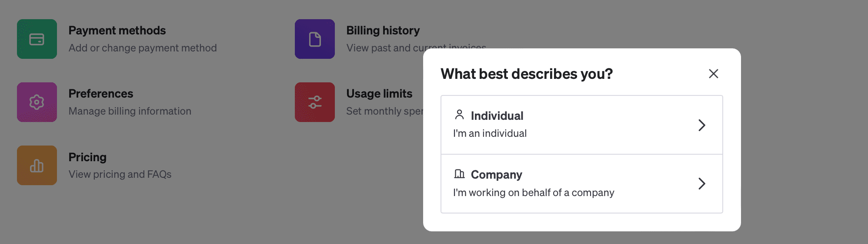Viewport: 868px width, 244px height.
Task: Click the red Usage limits sliders icon
Action: (x=315, y=102)
